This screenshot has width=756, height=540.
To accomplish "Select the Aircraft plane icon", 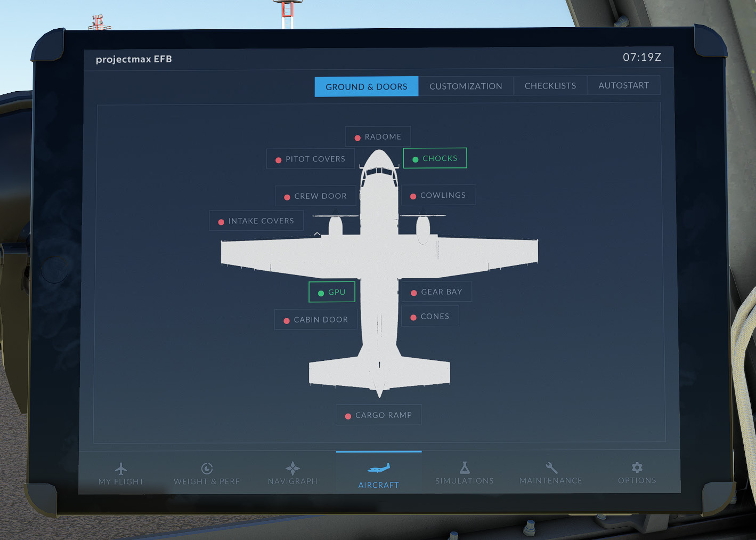I will (379, 468).
